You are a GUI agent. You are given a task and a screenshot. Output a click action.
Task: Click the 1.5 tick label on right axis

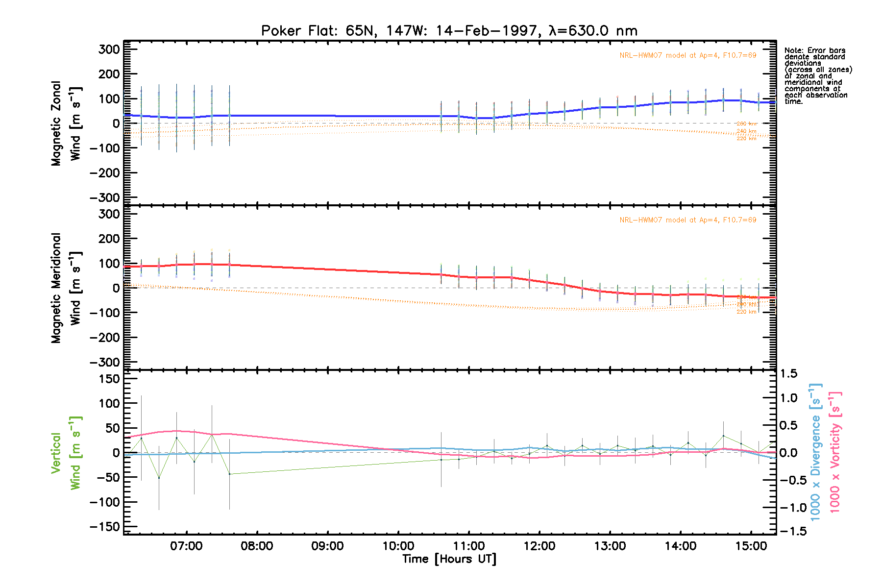[x=788, y=374]
